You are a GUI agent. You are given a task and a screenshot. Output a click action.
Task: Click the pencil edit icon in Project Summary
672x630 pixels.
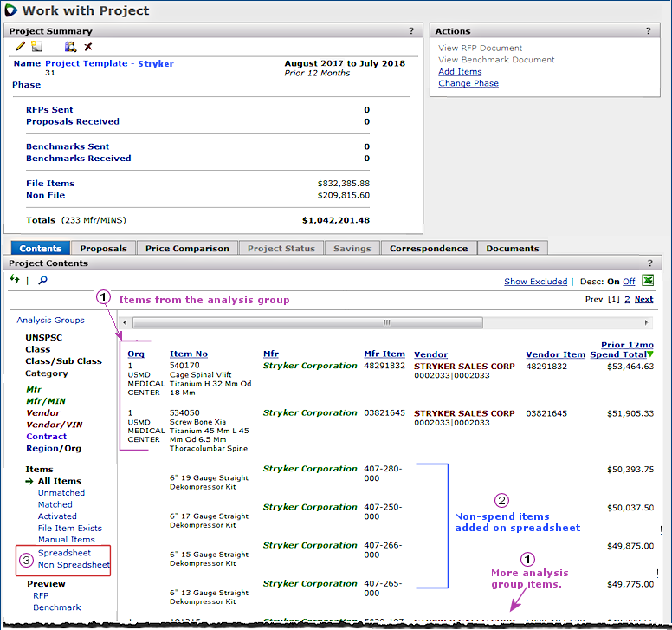tap(20, 47)
